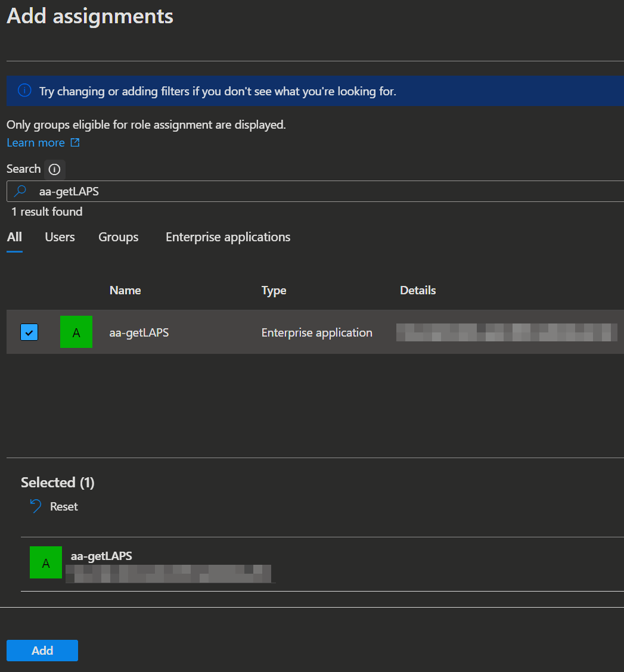Click the Reset text label
Screen dimensions: 624x672
tap(64, 506)
